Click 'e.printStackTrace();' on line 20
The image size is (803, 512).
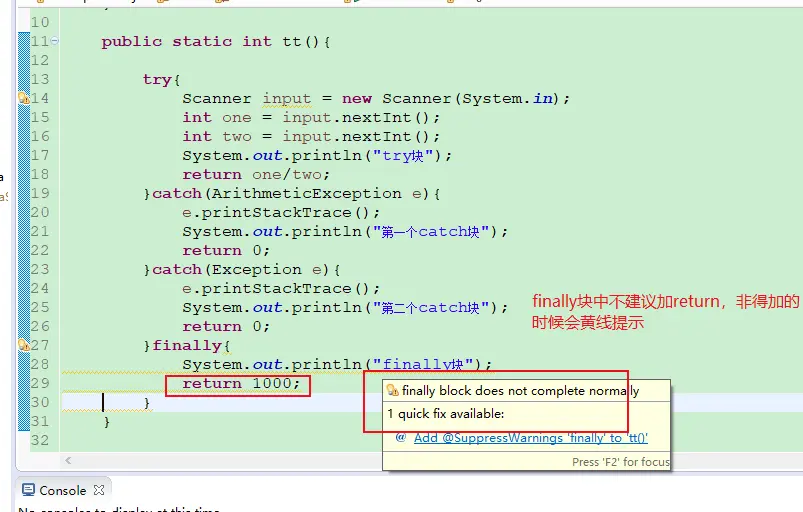point(281,212)
